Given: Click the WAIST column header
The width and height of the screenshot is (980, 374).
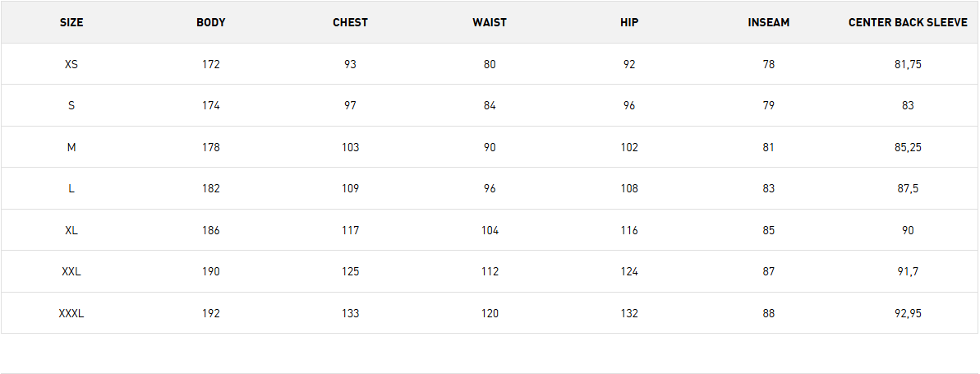Looking at the screenshot, I should coord(490,22).
